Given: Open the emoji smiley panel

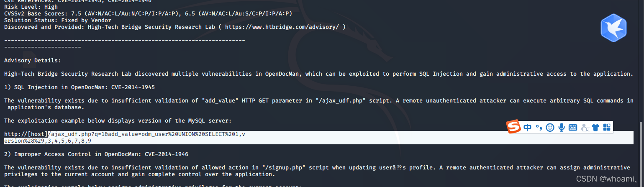Looking at the screenshot, I should (x=550, y=127).
